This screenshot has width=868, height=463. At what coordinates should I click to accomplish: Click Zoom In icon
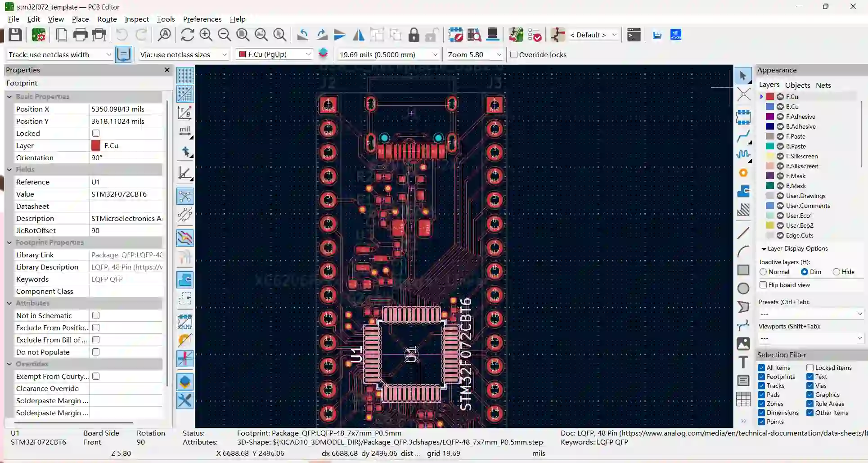[x=206, y=35]
